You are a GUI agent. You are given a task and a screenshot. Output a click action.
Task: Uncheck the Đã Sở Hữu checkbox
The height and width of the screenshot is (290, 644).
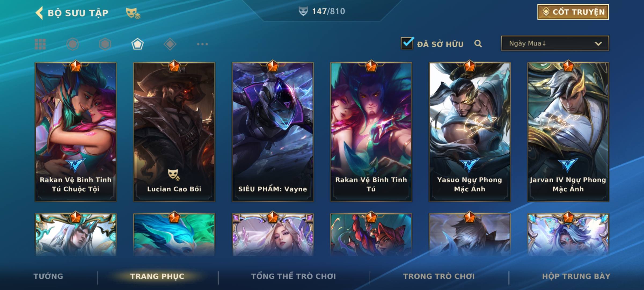click(407, 43)
